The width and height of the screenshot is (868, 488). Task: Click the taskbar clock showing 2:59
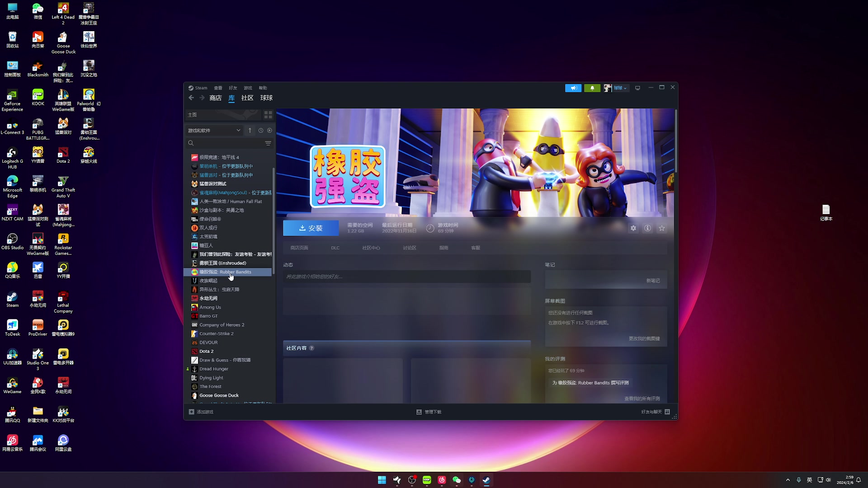click(845, 480)
